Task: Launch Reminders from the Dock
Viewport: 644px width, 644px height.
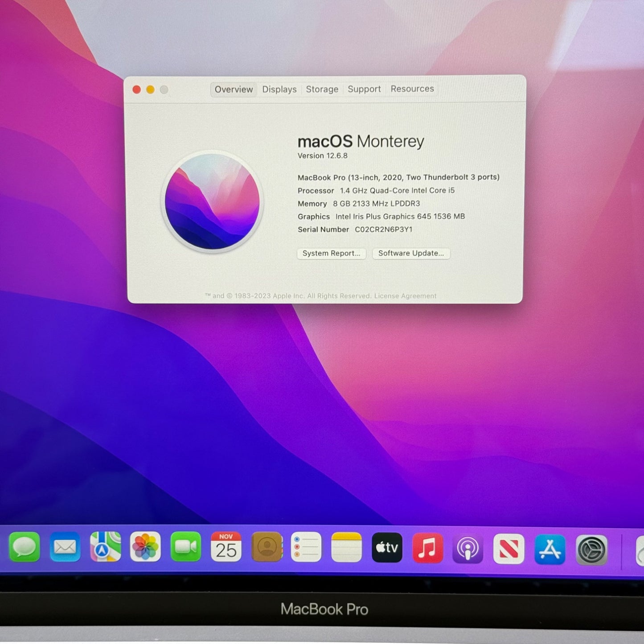Action: (306, 547)
